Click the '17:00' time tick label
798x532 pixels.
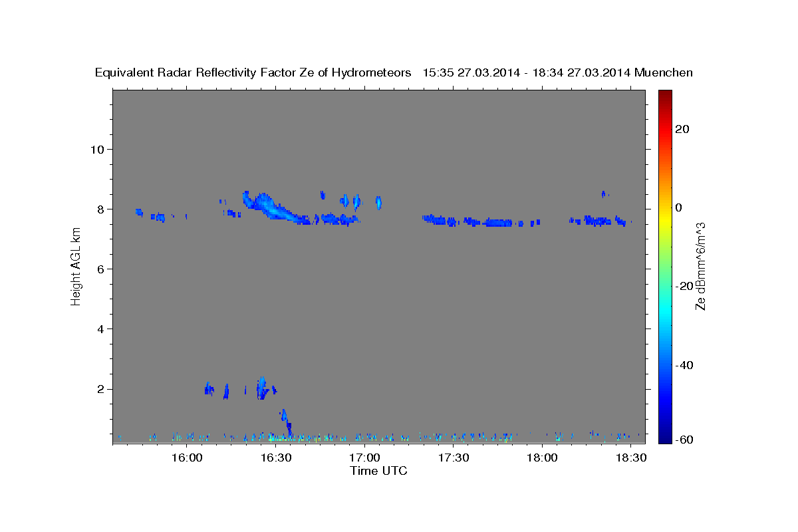[x=364, y=458]
